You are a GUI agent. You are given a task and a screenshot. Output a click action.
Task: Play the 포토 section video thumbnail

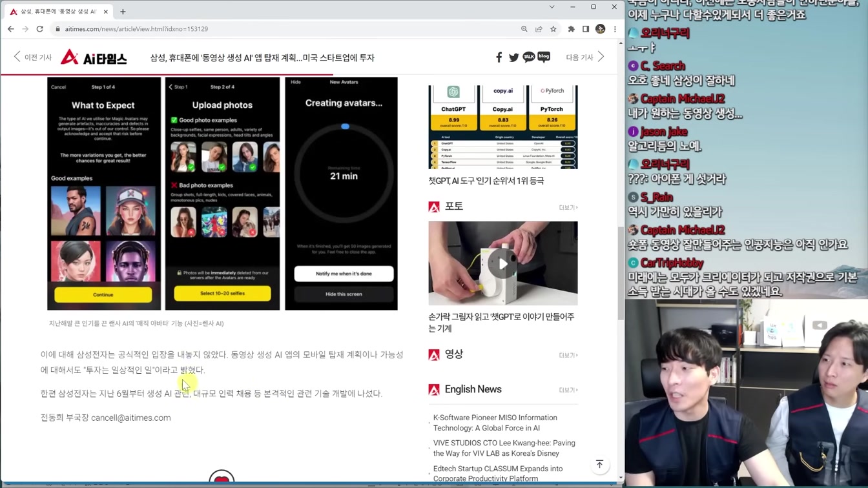[x=503, y=263]
